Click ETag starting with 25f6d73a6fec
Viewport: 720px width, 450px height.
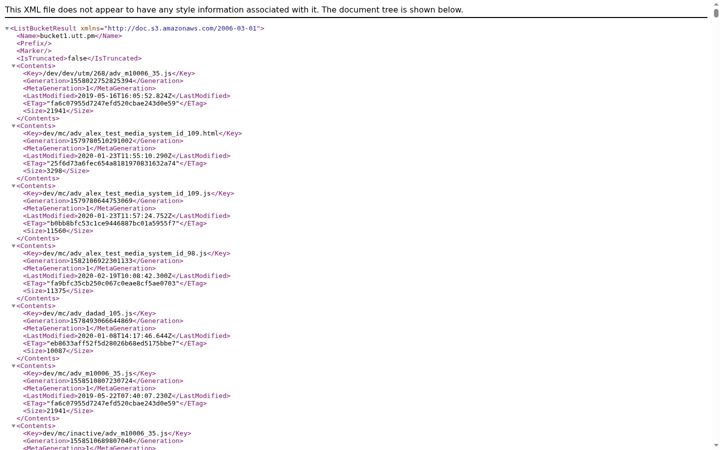[113, 163]
